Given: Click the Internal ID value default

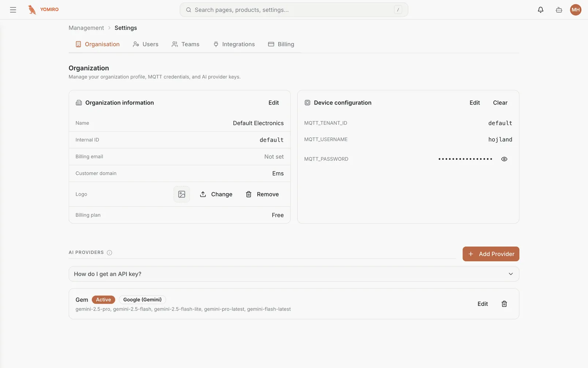Looking at the screenshot, I should (x=272, y=140).
